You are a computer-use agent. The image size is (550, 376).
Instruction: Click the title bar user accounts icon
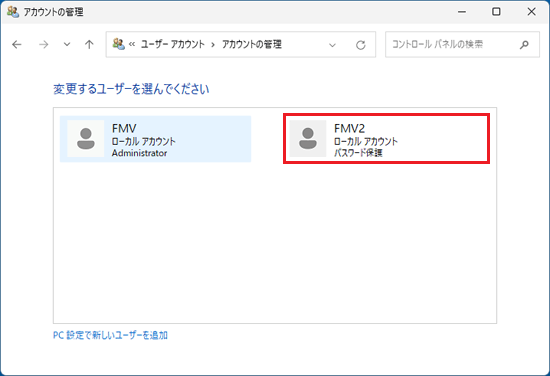click(13, 12)
